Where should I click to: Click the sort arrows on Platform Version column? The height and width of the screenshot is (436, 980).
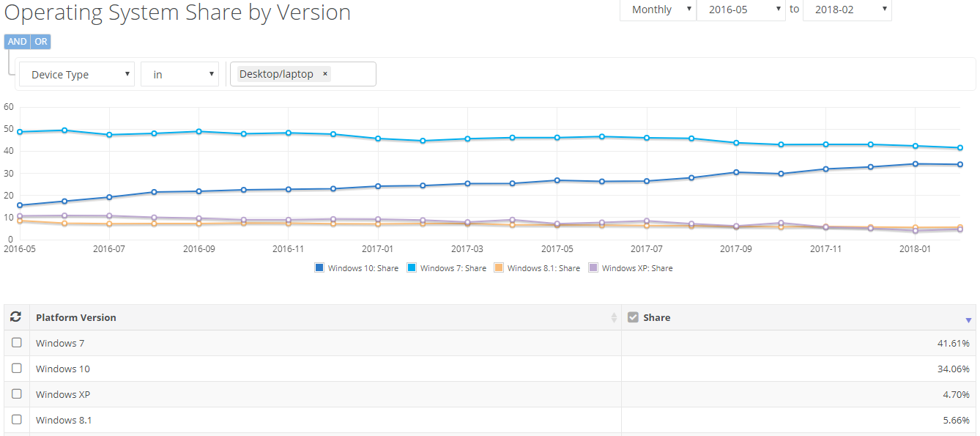pos(614,318)
